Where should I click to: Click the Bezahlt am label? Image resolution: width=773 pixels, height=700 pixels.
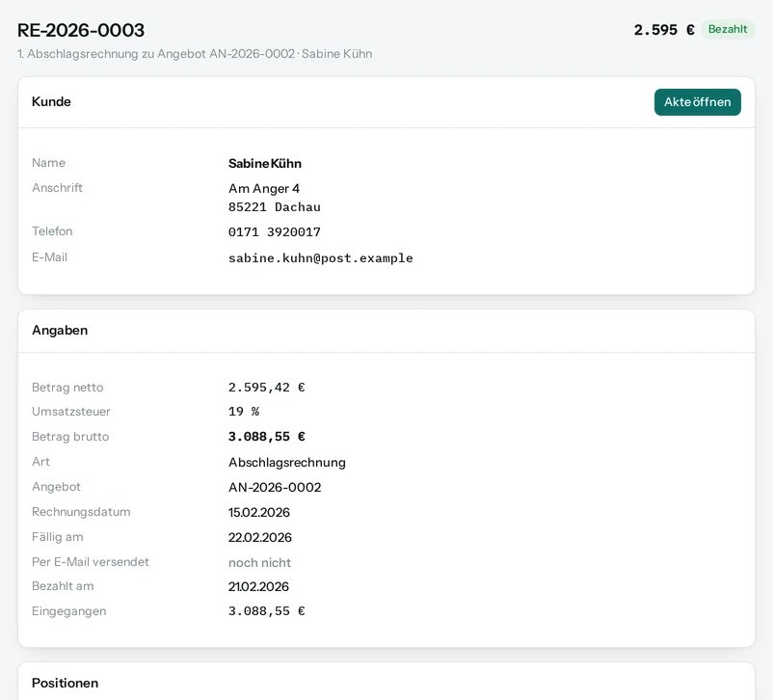point(63,586)
